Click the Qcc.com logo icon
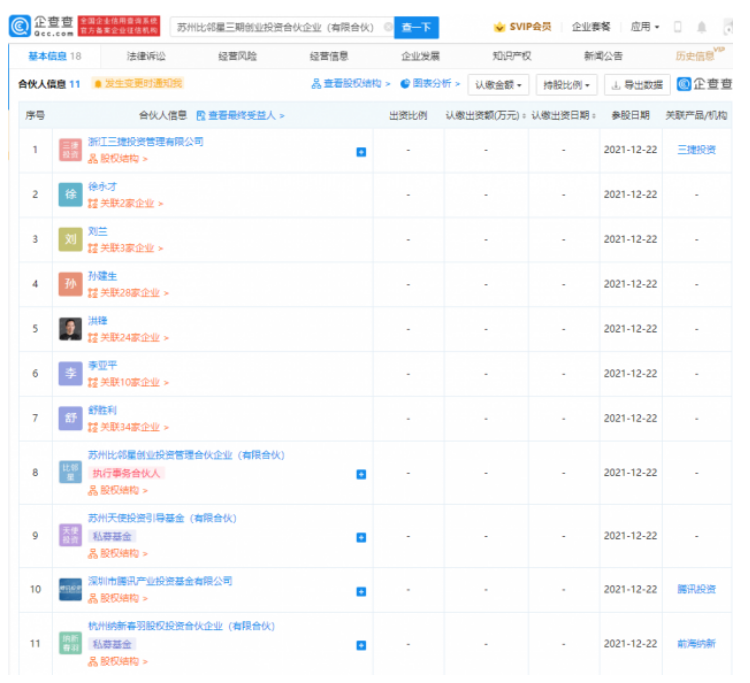Image resolution: width=750 pixels, height=683 pixels. tap(20, 26)
